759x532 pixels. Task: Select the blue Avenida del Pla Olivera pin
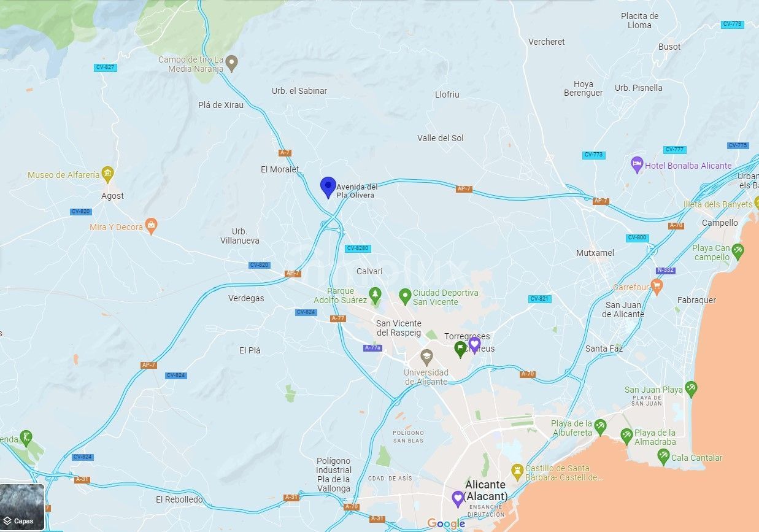click(328, 187)
